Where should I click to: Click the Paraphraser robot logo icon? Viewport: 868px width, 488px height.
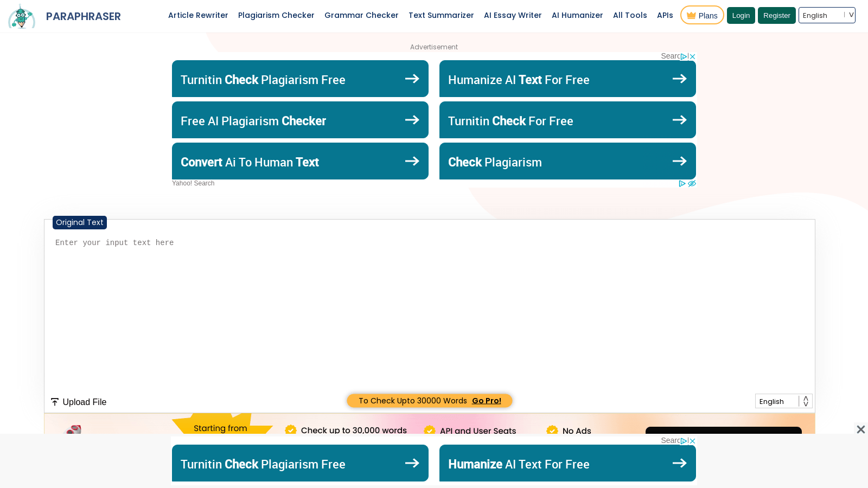click(22, 16)
